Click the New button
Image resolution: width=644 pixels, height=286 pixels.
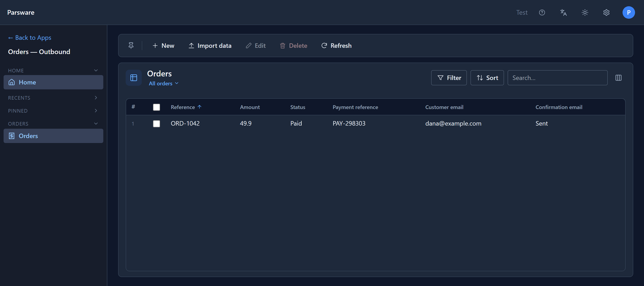coord(163,45)
